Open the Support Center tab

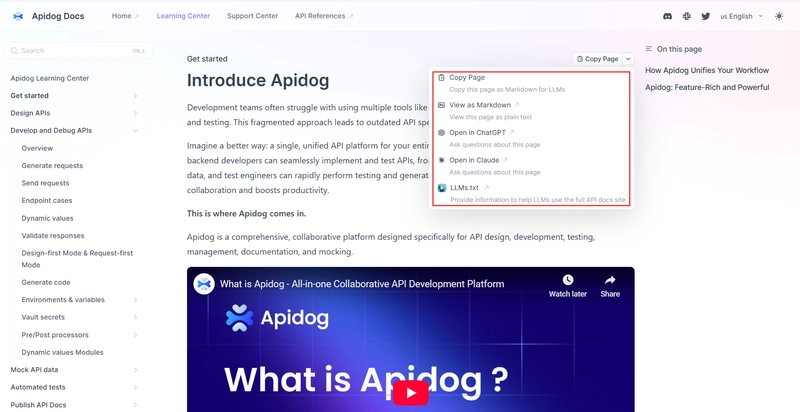[253, 16]
